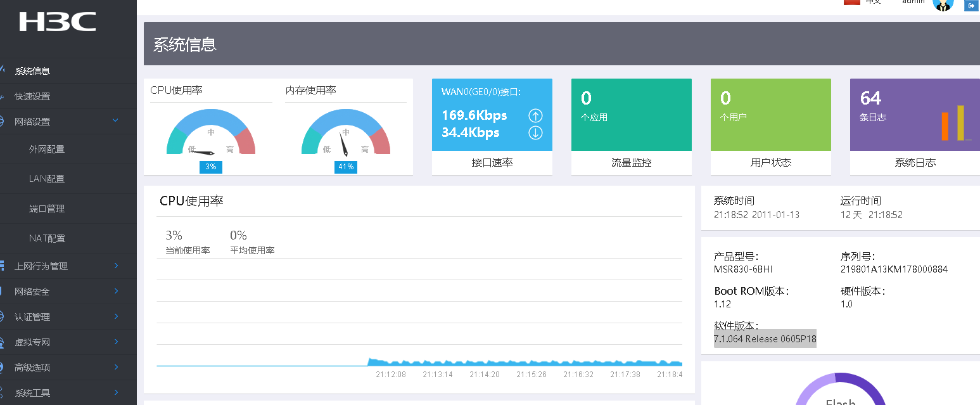Click the uptime value 12 天 21:18:52
This screenshot has width=980, height=405.
point(872,215)
